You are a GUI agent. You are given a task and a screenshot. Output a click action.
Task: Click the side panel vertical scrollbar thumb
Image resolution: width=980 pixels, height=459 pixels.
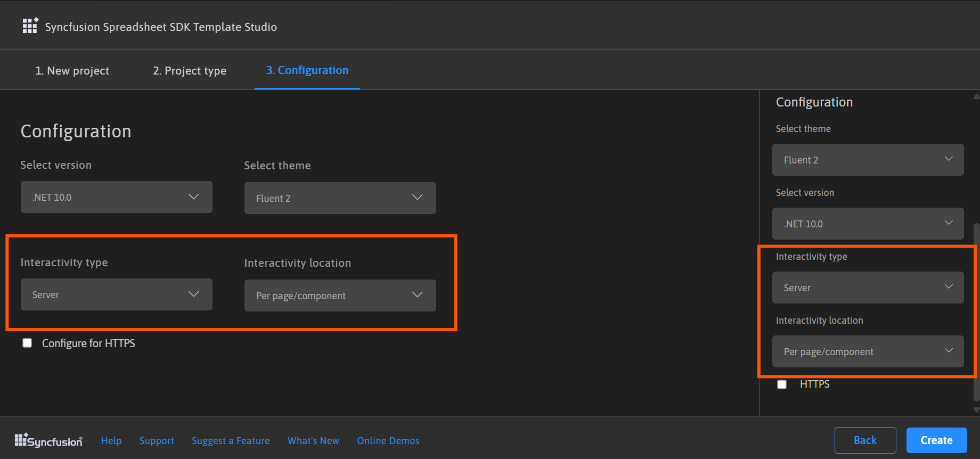[x=976, y=312]
